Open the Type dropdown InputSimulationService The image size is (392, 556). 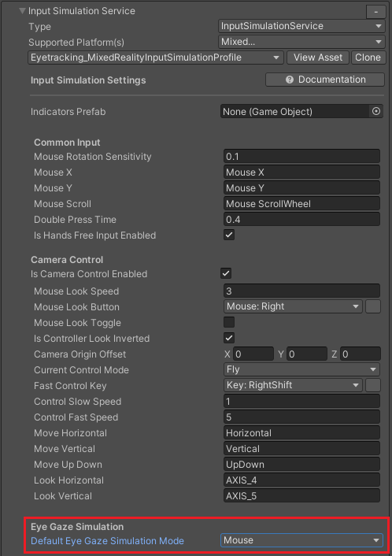[301, 26]
